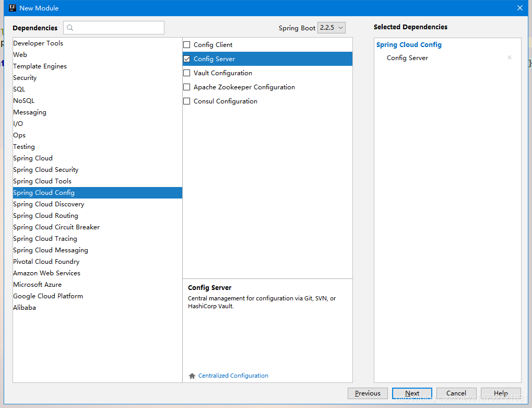Enable the Consul Configuration checkbox
Screen dimensions: 532x408
pyautogui.click(x=186, y=101)
